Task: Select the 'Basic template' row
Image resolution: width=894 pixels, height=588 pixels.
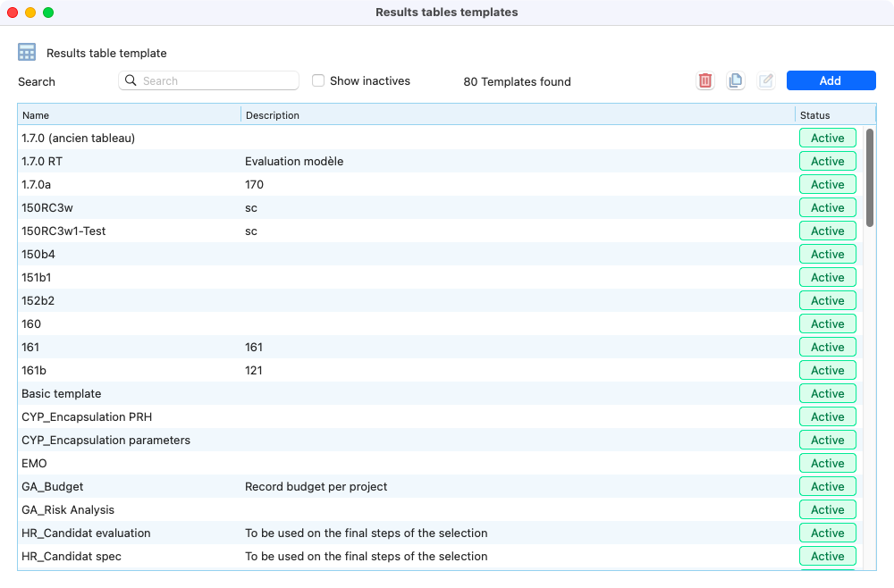Action: [440, 394]
